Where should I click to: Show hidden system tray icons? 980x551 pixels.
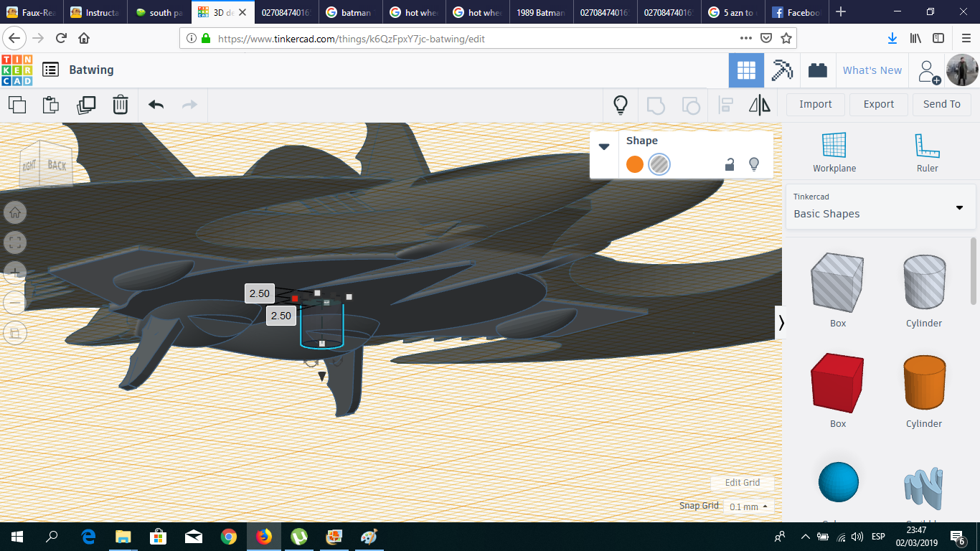805,537
